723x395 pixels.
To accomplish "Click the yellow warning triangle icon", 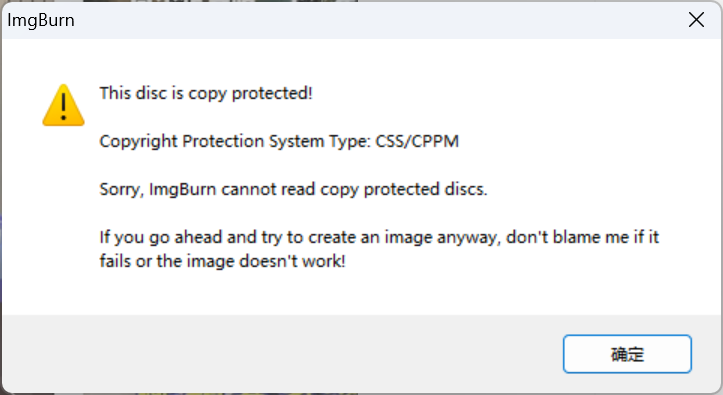I will tap(64, 106).
